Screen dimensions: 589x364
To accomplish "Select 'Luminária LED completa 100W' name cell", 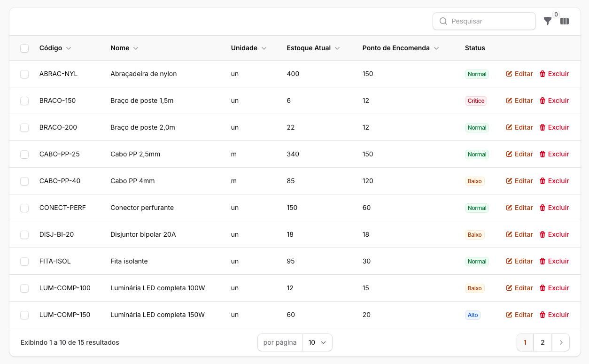I will click(x=158, y=288).
